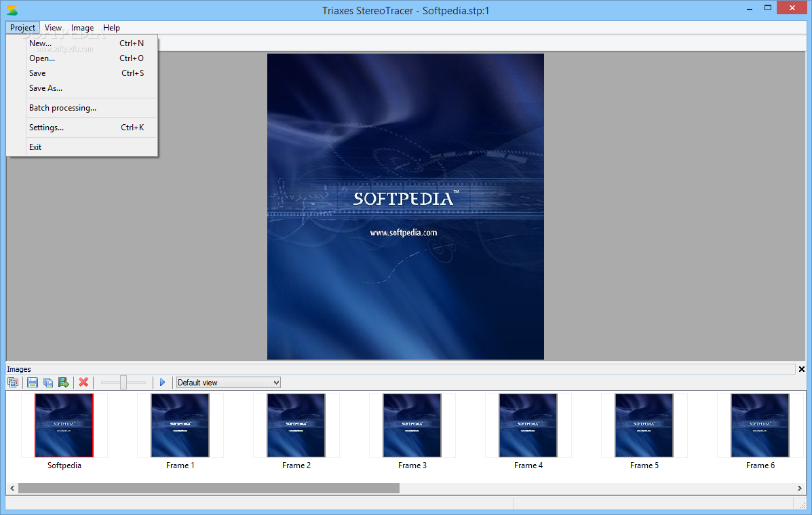Select the Frame 4 thumbnail

pyautogui.click(x=528, y=425)
